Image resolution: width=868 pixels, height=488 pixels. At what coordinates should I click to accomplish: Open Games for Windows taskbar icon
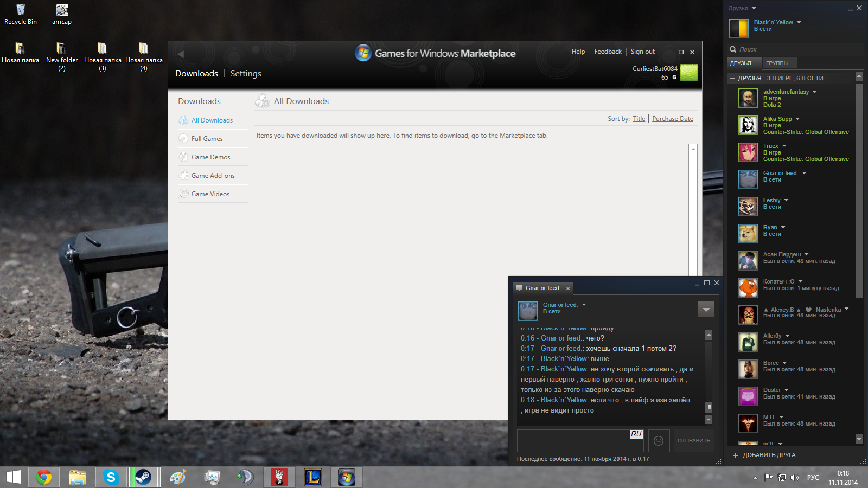click(x=347, y=477)
